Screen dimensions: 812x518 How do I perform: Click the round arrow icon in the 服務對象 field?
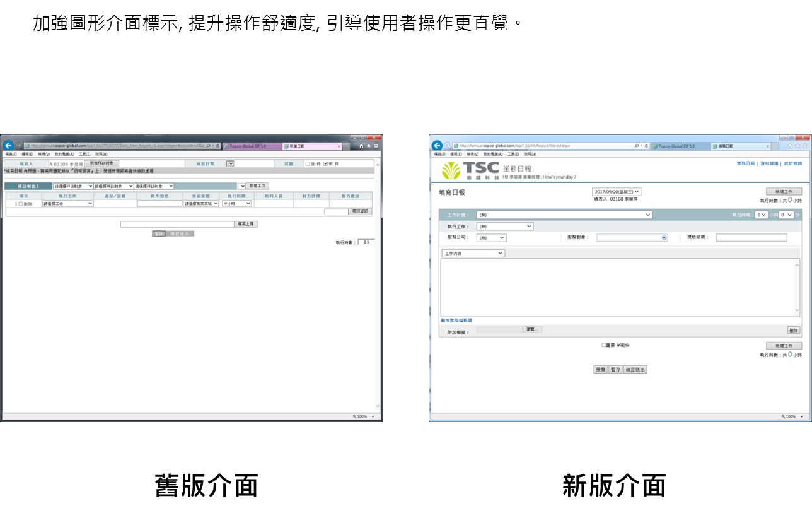(x=664, y=238)
